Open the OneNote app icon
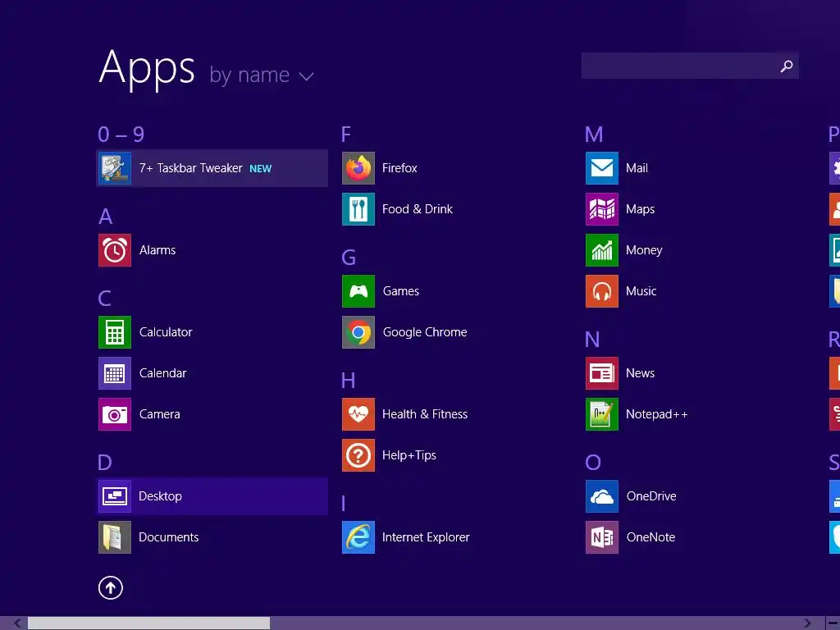This screenshot has height=630, width=840. 602,537
